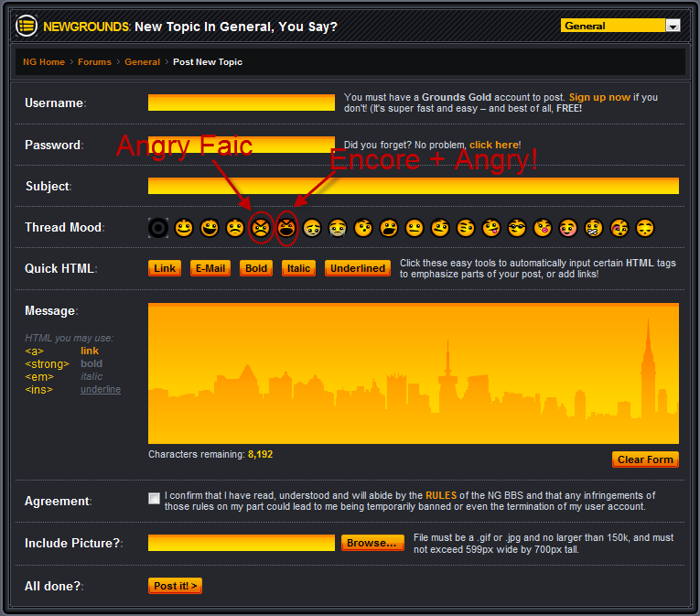Click inside the Message text area

point(414,373)
